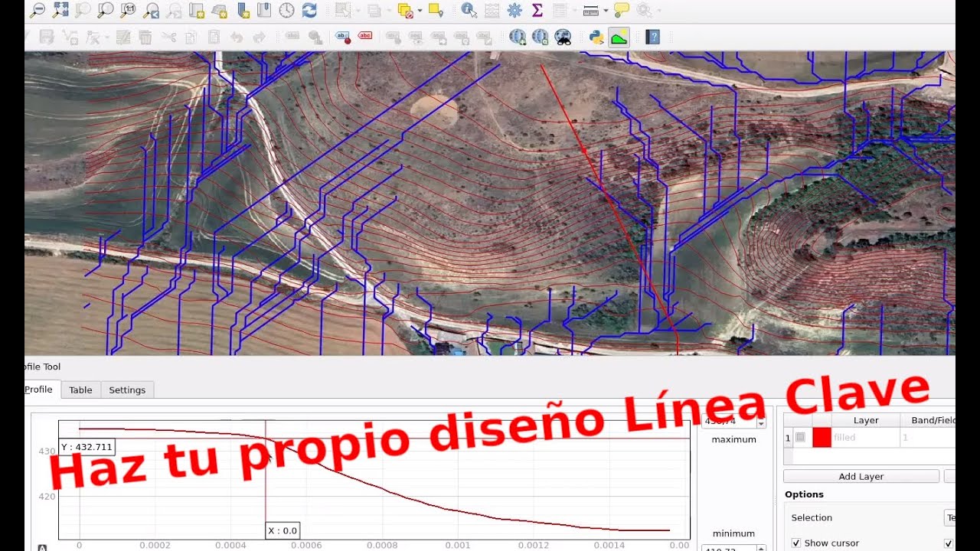Click Add WMS globe icon with plus
The width and height of the screenshot is (980, 551).
pyautogui.click(x=518, y=37)
